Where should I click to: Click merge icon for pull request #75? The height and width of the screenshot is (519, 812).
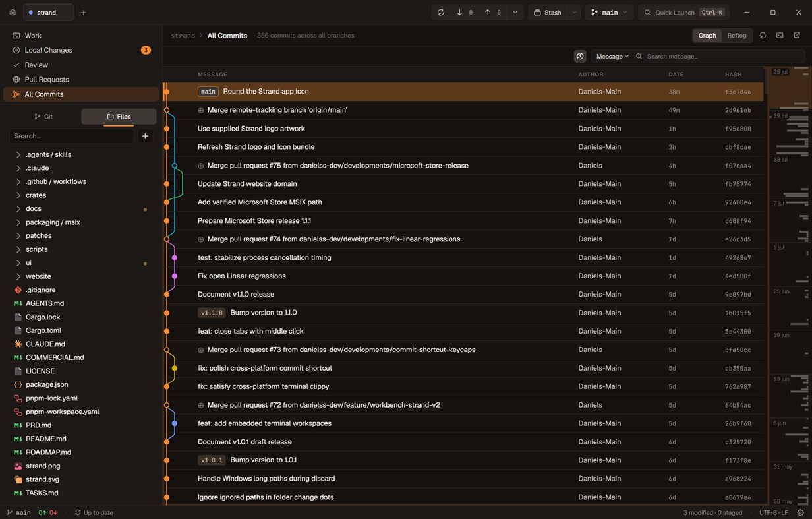click(x=201, y=166)
